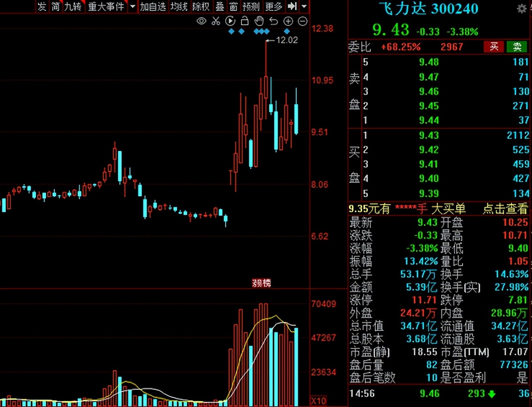Open the rightmost dropdown arrow on the toolbar
532x407 pixels.
[303, 7]
